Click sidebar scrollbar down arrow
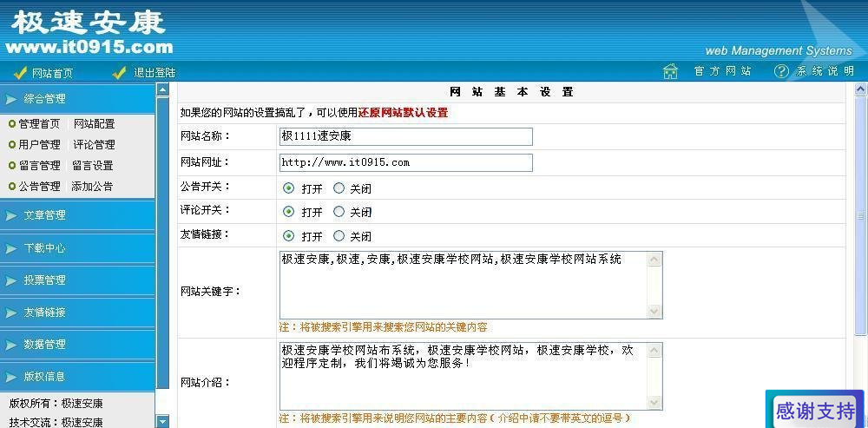The image size is (868, 428). pyautogui.click(x=162, y=421)
